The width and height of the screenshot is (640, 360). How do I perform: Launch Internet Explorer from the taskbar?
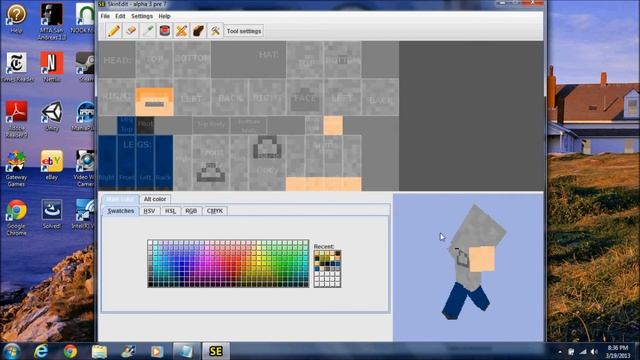coord(41,351)
